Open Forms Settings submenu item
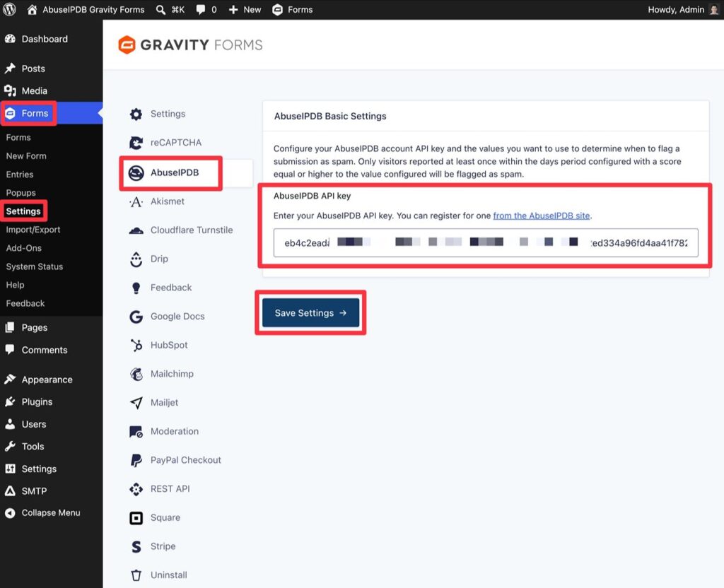 23,211
